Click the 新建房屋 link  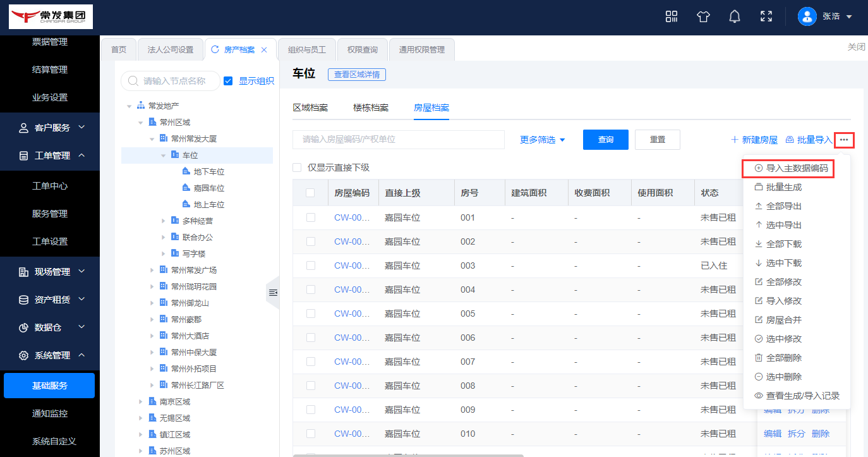(x=754, y=140)
